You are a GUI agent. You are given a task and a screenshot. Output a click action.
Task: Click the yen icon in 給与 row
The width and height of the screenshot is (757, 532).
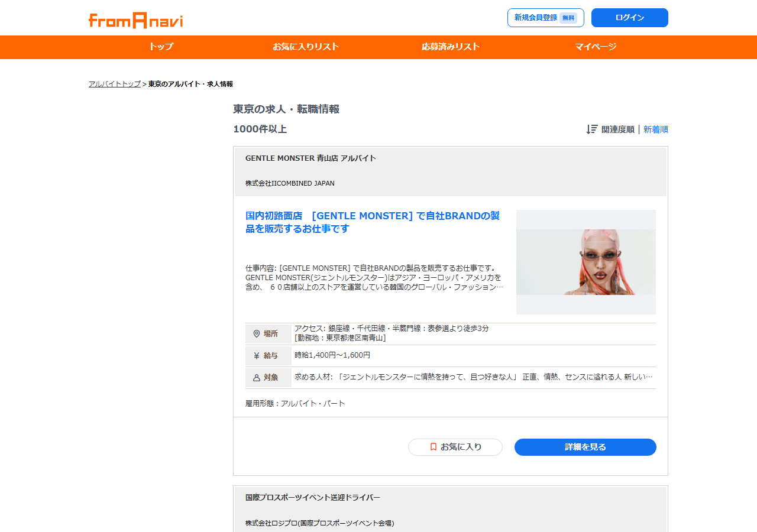(x=257, y=356)
